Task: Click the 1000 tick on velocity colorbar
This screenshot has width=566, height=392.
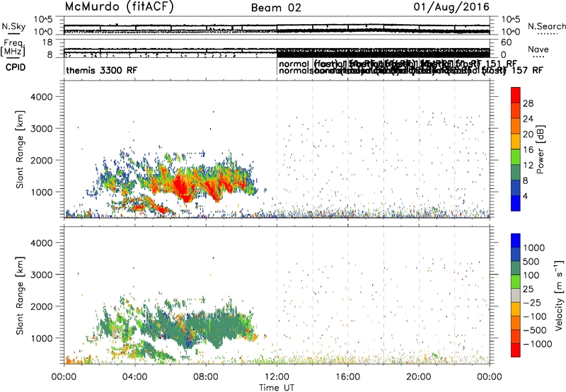Action: (x=534, y=248)
